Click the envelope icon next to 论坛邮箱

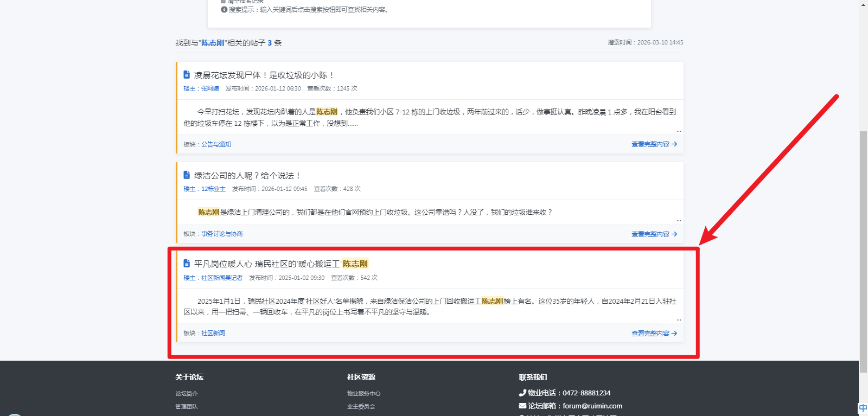click(x=522, y=406)
